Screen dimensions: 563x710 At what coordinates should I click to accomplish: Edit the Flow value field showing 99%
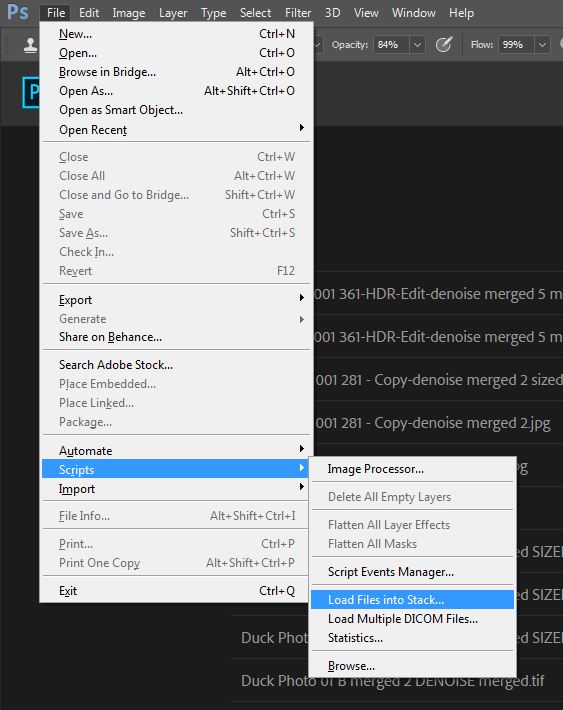coord(516,45)
